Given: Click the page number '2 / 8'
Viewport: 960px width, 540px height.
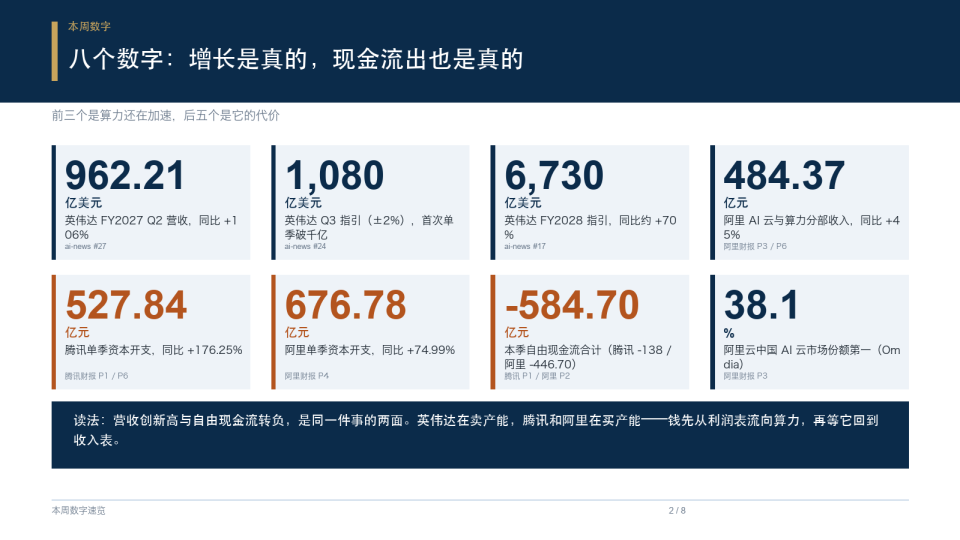Looking at the screenshot, I should [677, 511].
